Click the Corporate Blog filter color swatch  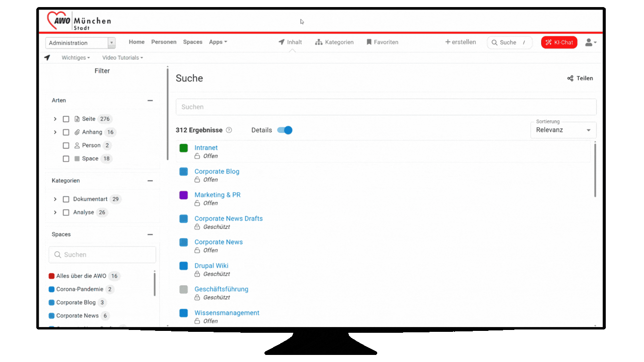52,303
